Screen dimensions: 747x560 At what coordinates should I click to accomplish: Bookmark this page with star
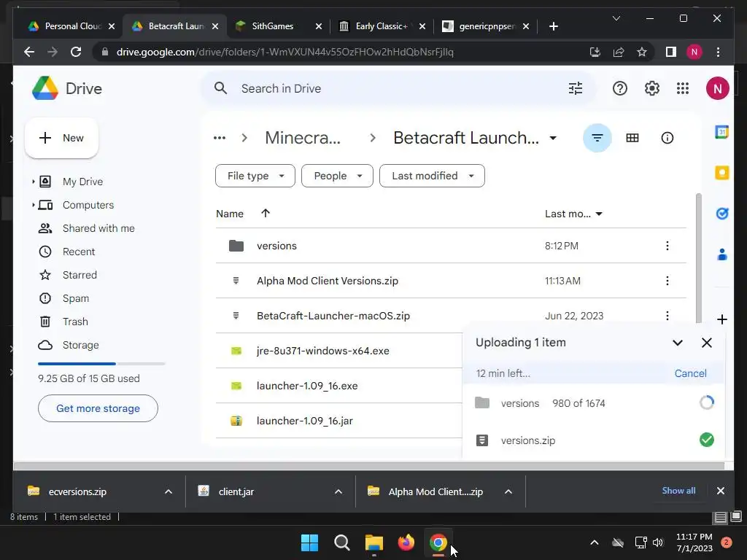pyautogui.click(x=642, y=52)
